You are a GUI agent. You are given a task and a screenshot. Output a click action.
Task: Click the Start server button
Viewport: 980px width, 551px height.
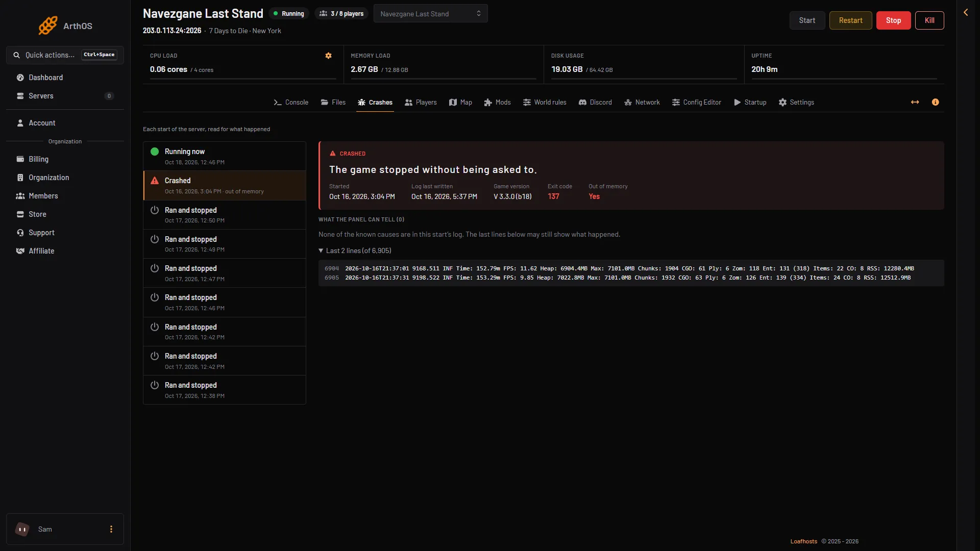tap(807, 20)
